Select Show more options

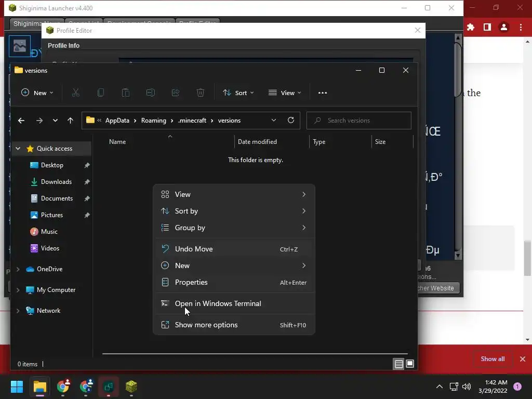[234, 325]
